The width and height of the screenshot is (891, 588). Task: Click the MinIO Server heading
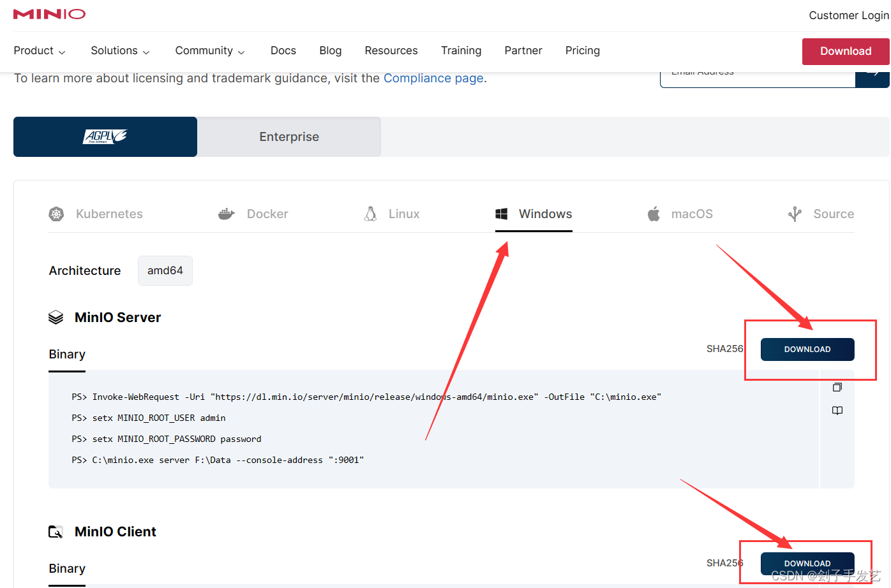[x=118, y=317]
